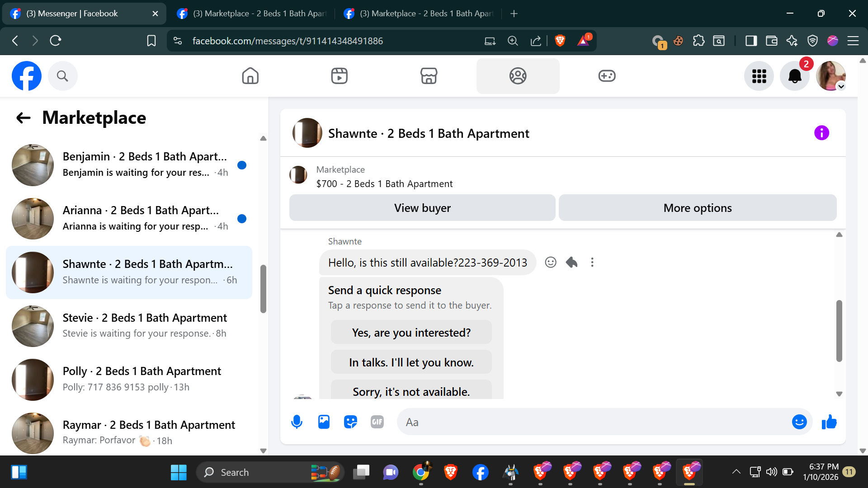The width and height of the screenshot is (868, 488).
Task: Attach a photo using the image icon
Action: point(324,422)
